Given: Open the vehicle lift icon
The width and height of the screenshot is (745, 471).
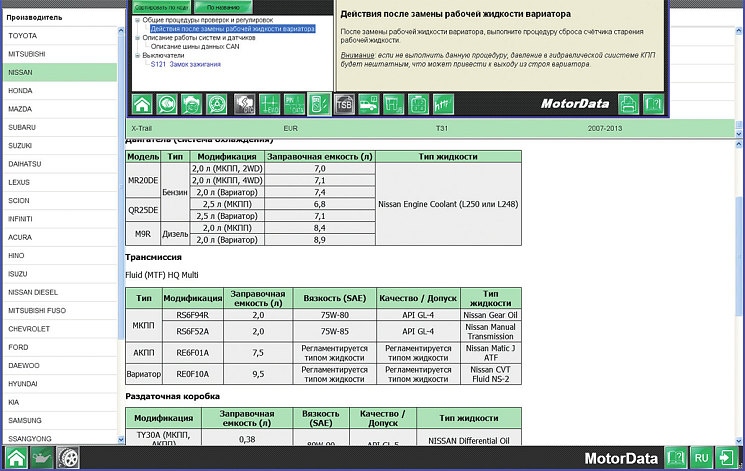Looking at the screenshot, I should pos(393,104).
